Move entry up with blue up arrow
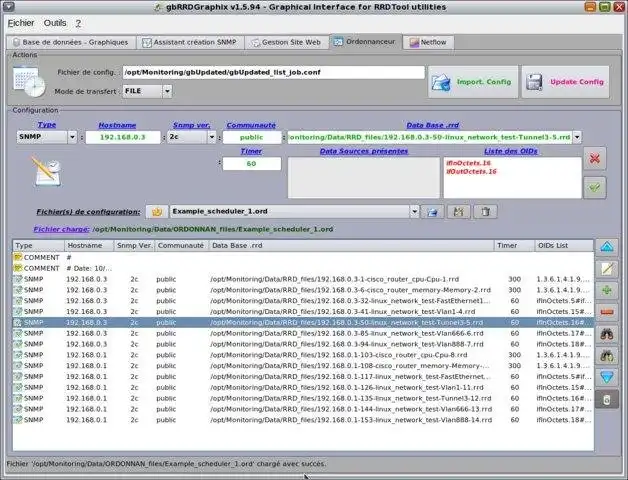This screenshot has height=480, width=628. click(607, 247)
